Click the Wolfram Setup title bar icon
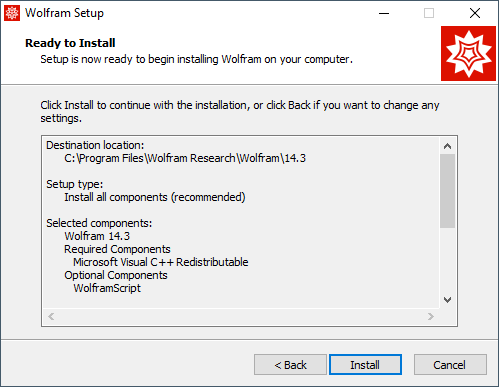Viewport: 499px width, 387px height. tap(12, 13)
